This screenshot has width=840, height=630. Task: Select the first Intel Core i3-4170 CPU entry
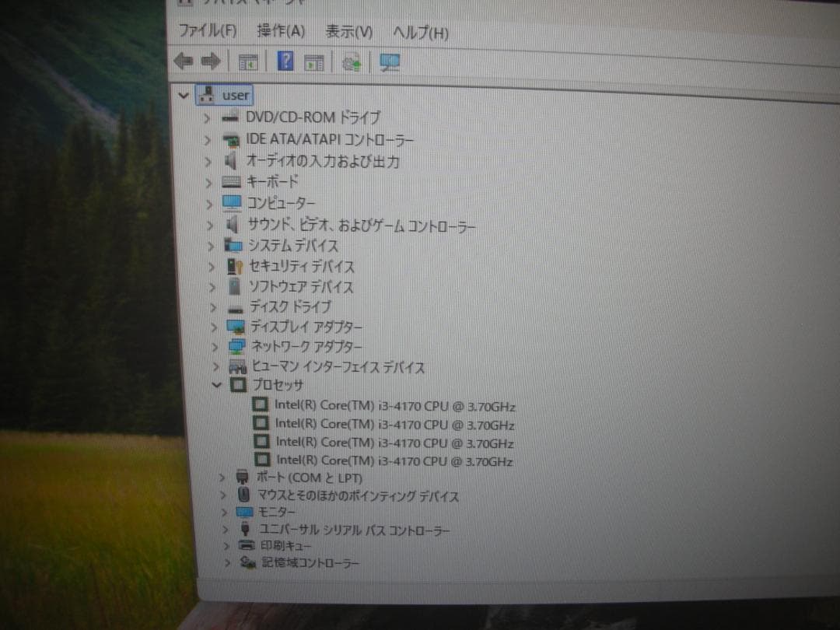pyautogui.click(x=394, y=405)
